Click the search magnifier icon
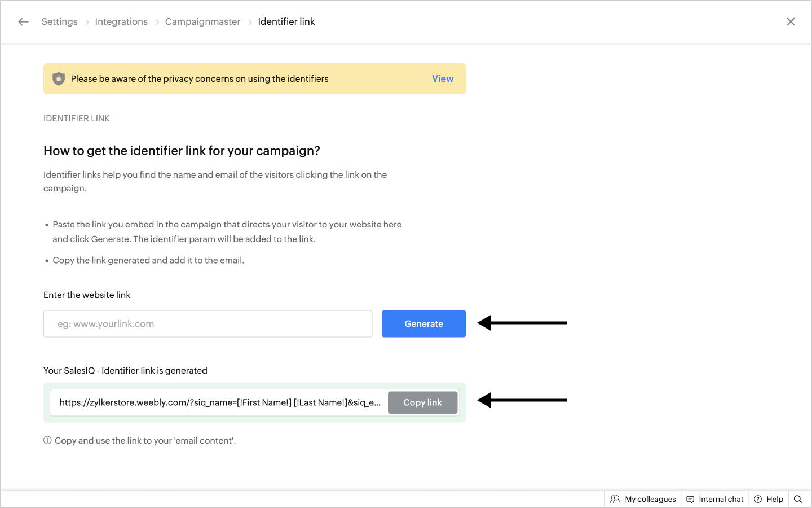Screen dimensions: 812x508 (x=798, y=499)
